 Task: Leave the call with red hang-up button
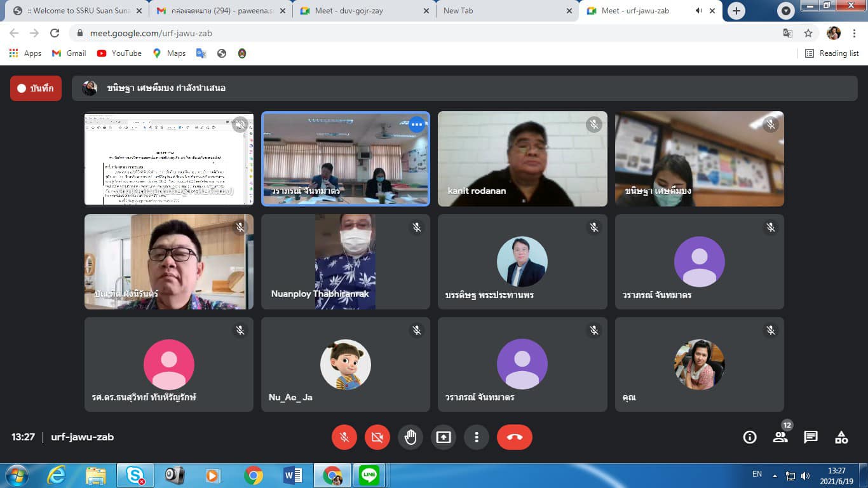(x=514, y=437)
